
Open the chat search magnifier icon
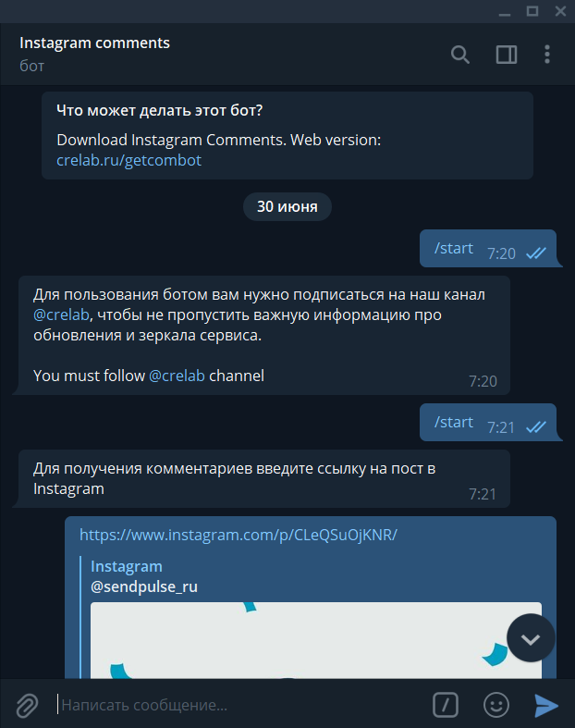(x=459, y=55)
